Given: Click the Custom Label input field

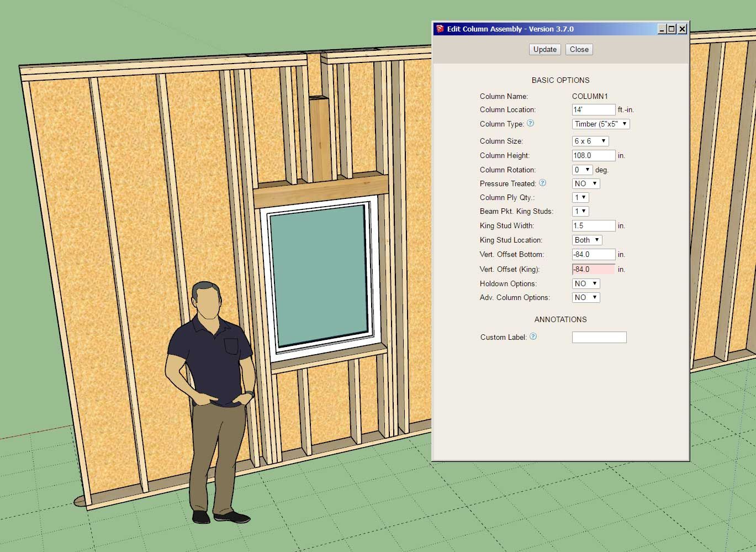Looking at the screenshot, I should point(599,337).
